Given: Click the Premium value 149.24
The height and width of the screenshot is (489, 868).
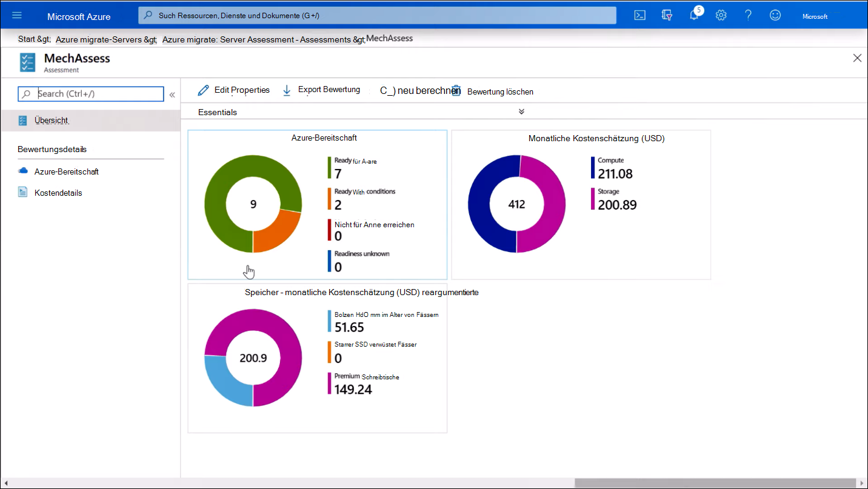Looking at the screenshot, I should pos(353,389).
